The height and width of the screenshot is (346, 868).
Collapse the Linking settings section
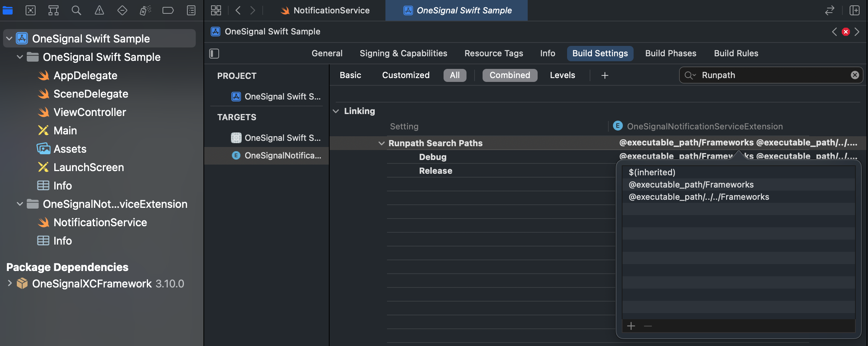[x=336, y=111]
